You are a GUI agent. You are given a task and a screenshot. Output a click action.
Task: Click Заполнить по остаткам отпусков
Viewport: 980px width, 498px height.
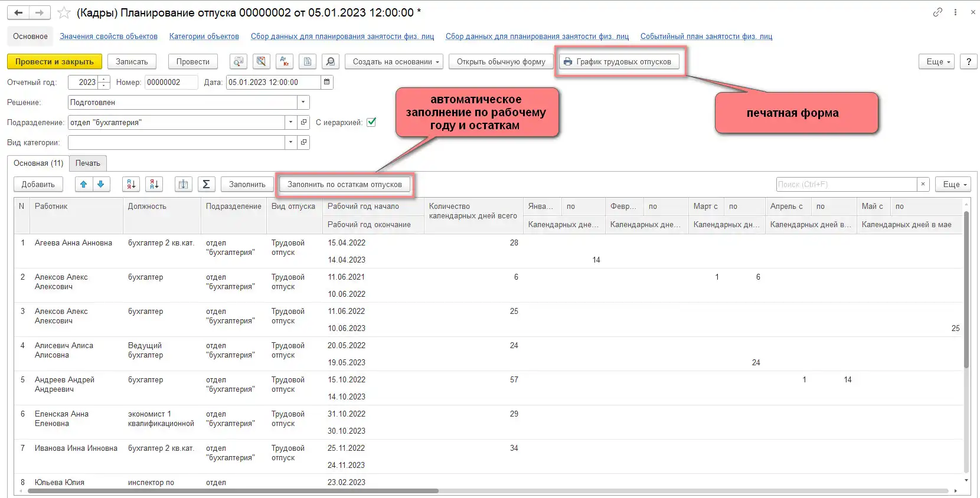tap(344, 185)
